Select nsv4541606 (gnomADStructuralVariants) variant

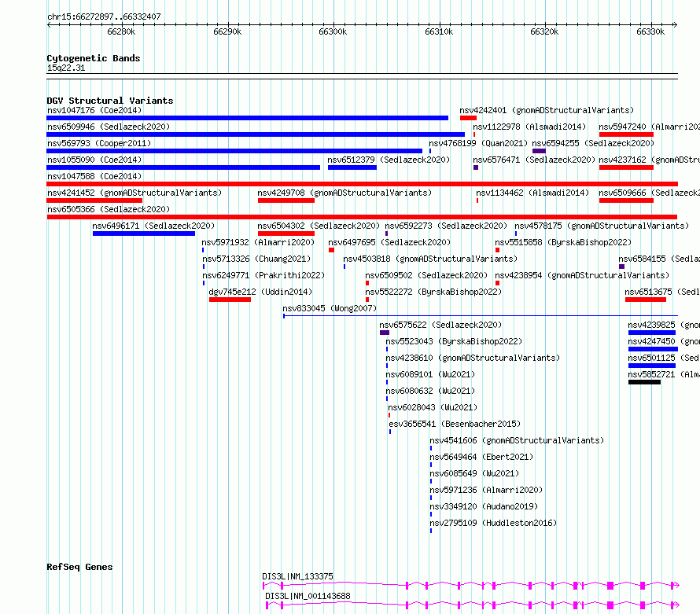517,440
